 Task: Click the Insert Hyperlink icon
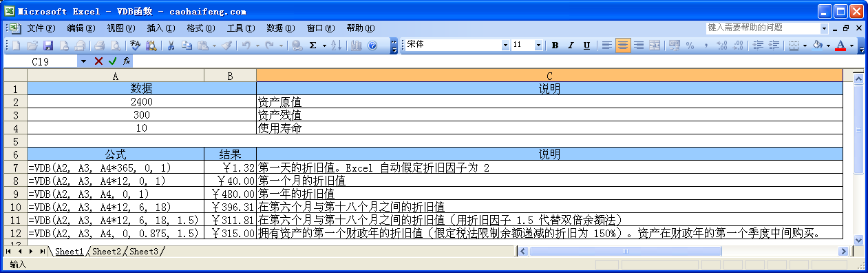297,45
